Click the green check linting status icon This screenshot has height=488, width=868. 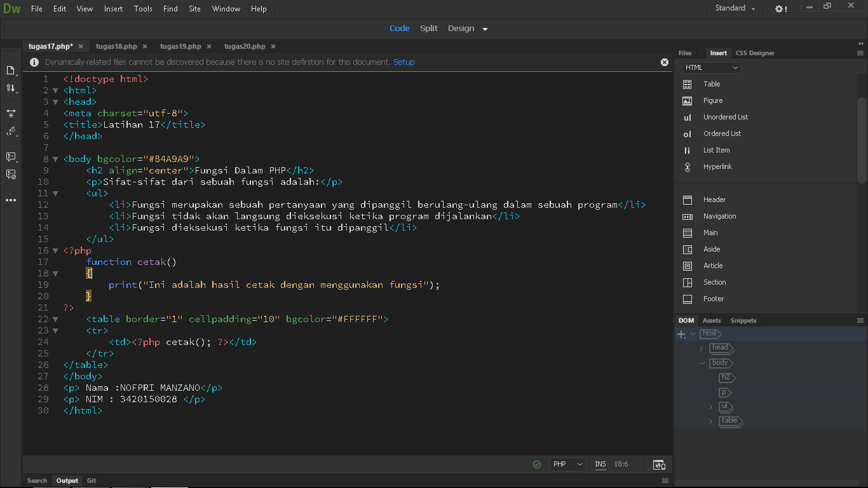pyautogui.click(x=537, y=464)
